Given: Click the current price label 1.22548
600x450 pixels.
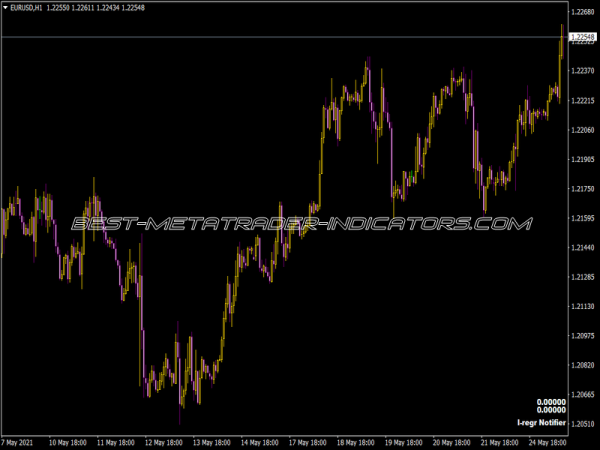Looking at the screenshot, I should [x=582, y=37].
